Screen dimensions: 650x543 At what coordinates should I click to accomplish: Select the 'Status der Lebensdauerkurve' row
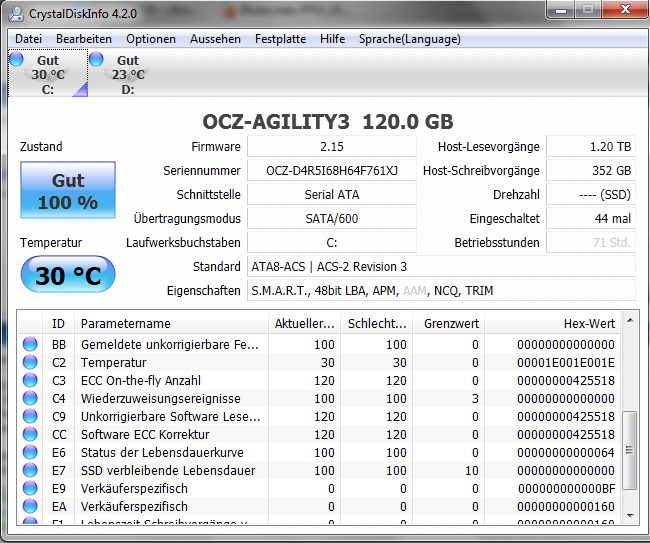point(319,452)
